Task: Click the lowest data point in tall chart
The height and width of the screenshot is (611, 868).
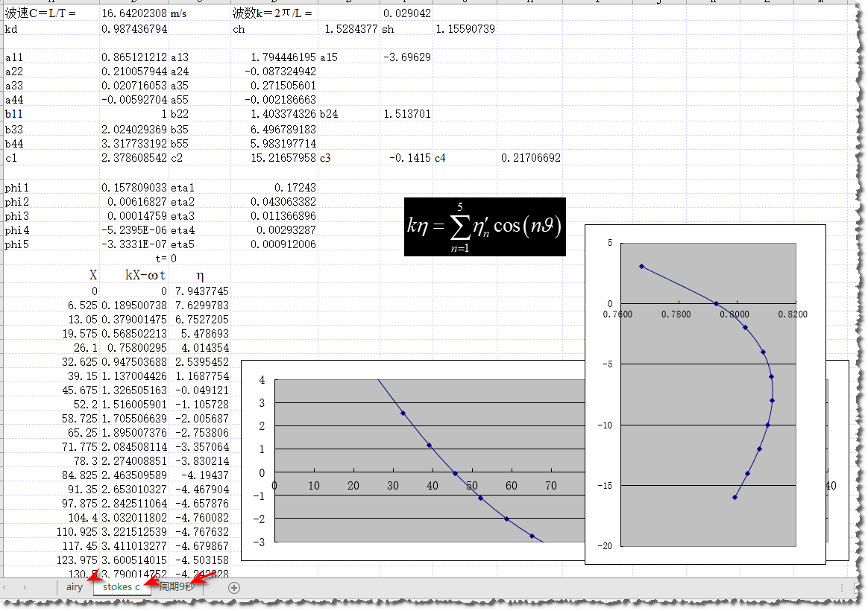Action: pyautogui.click(x=735, y=497)
